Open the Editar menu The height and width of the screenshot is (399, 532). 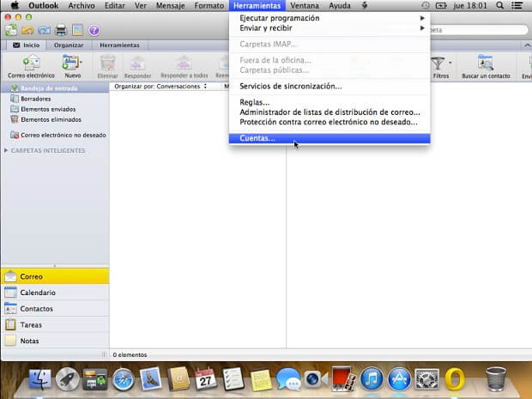115,5
